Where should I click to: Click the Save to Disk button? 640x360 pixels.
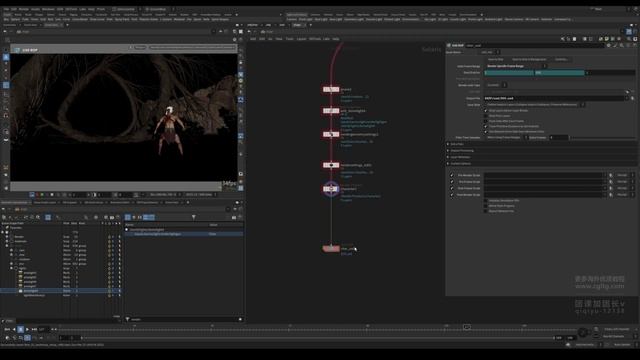[x=496, y=60]
